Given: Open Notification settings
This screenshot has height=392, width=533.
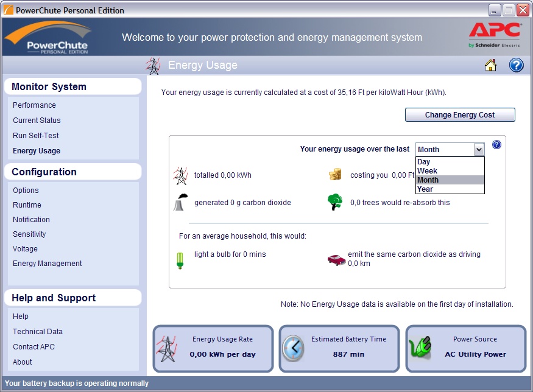Looking at the screenshot, I should [x=31, y=220].
